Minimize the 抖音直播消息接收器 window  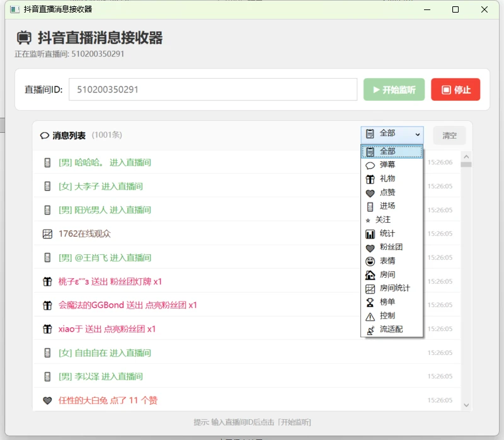click(427, 9)
